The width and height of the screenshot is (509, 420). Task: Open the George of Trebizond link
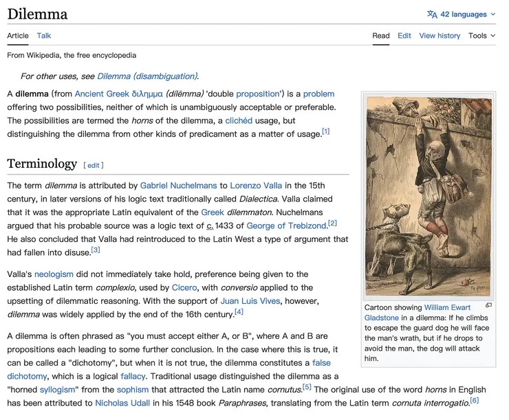tap(286, 225)
